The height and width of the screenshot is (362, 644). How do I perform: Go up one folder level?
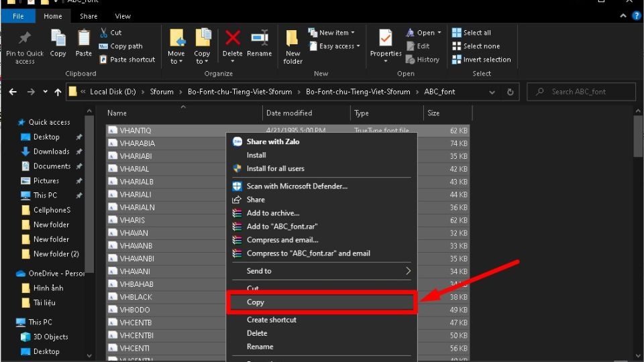pyautogui.click(x=58, y=92)
